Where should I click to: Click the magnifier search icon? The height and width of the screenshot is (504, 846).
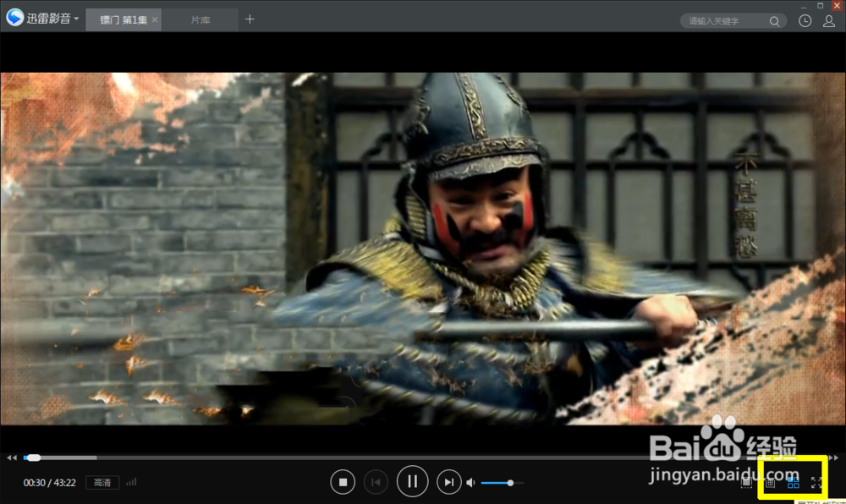[x=774, y=21]
